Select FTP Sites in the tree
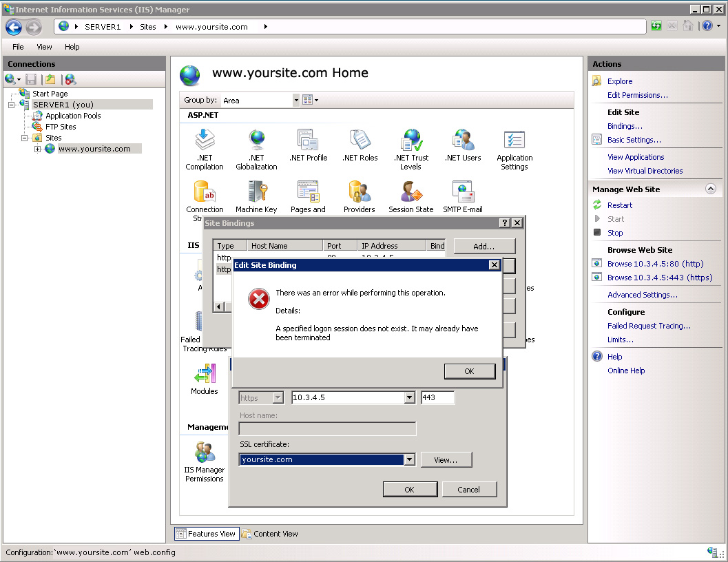Image resolution: width=728 pixels, height=562 pixels. point(61,127)
